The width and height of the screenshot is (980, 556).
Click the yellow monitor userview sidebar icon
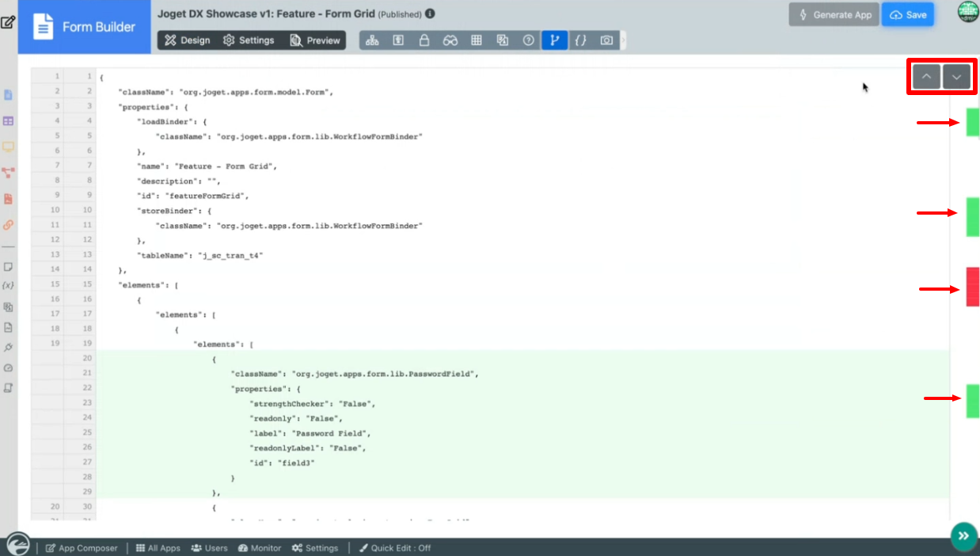9,147
